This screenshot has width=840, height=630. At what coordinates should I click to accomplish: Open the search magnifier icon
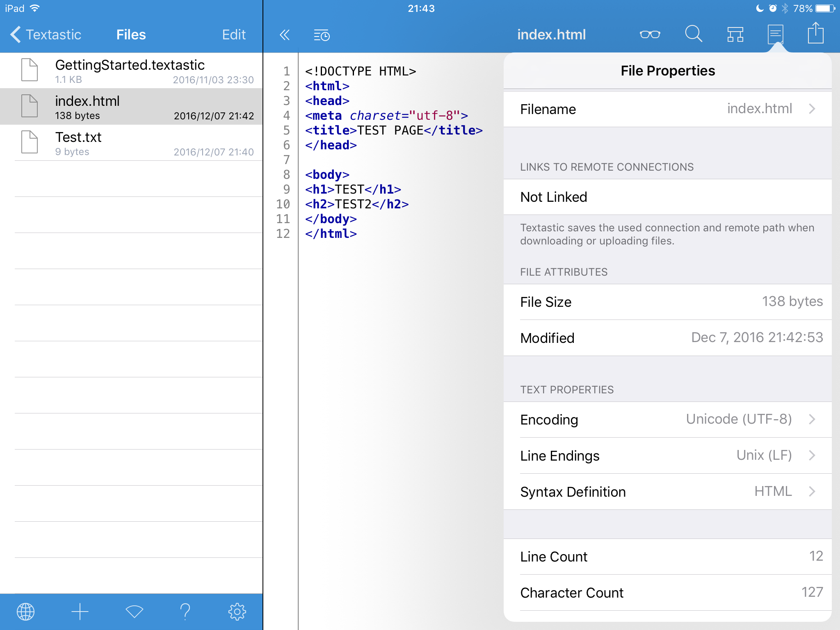(x=693, y=34)
